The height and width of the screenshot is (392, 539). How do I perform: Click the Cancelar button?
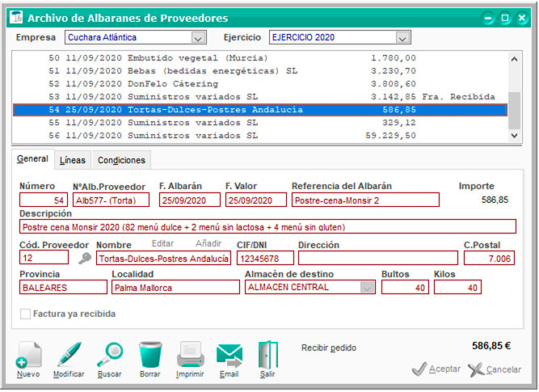click(495, 369)
